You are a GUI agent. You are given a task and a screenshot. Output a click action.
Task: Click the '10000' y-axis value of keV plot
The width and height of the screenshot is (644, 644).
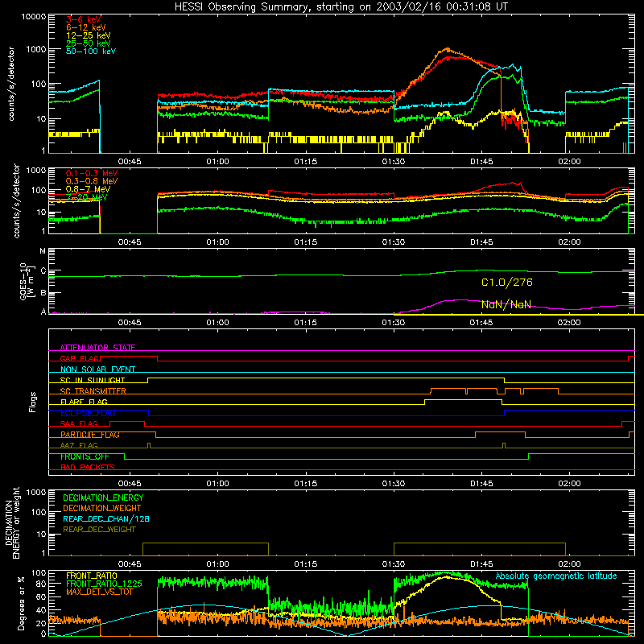click(34, 16)
